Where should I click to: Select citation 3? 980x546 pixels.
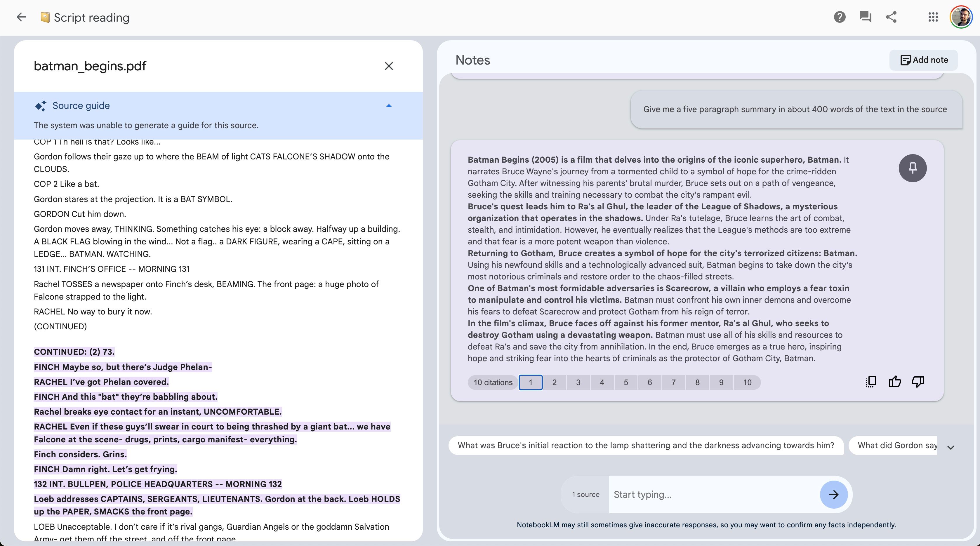tap(578, 382)
